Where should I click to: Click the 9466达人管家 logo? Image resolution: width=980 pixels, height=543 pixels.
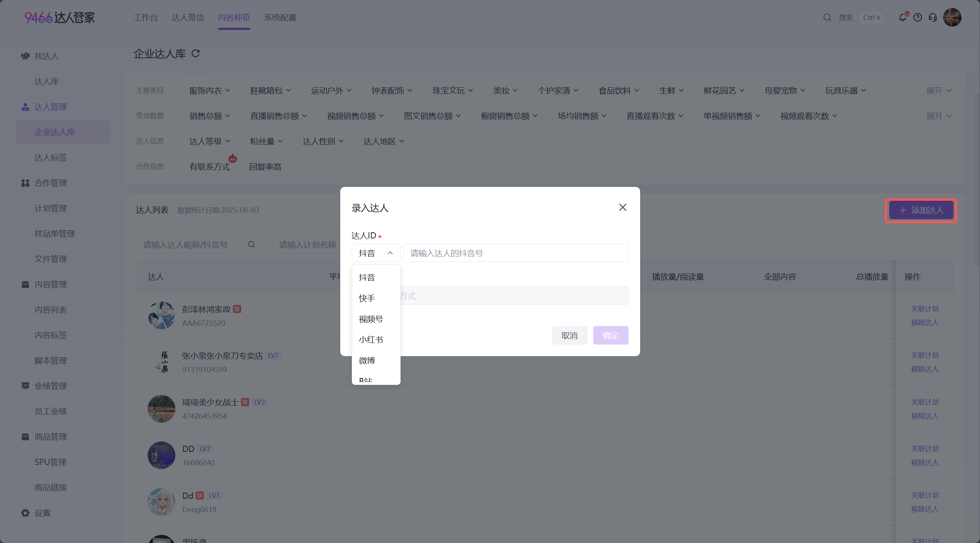point(60,17)
